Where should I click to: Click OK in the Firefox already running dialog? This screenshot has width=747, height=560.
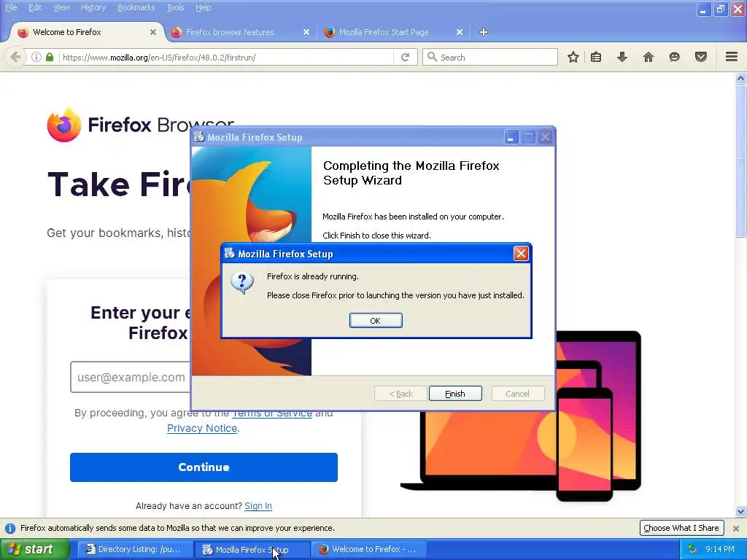[376, 321]
